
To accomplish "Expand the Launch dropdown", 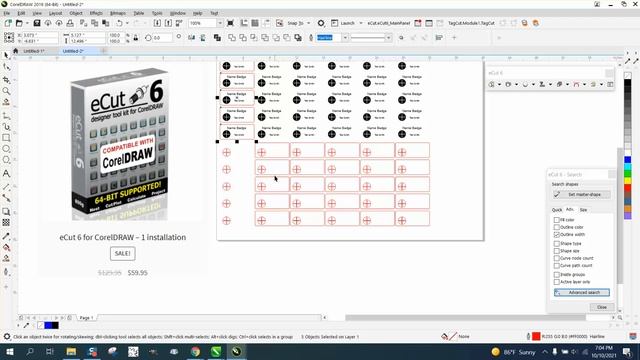I will pyautogui.click(x=361, y=23).
